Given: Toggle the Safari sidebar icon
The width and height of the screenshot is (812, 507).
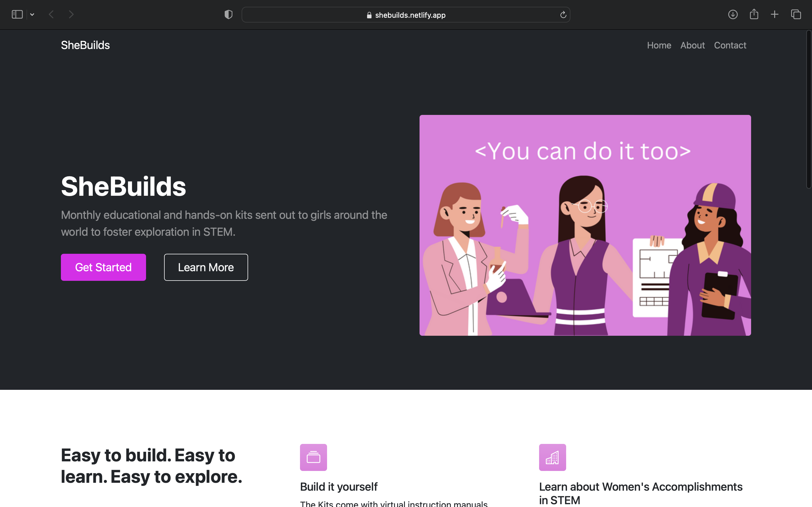Looking at the screenshot, I should coord(17,14).
